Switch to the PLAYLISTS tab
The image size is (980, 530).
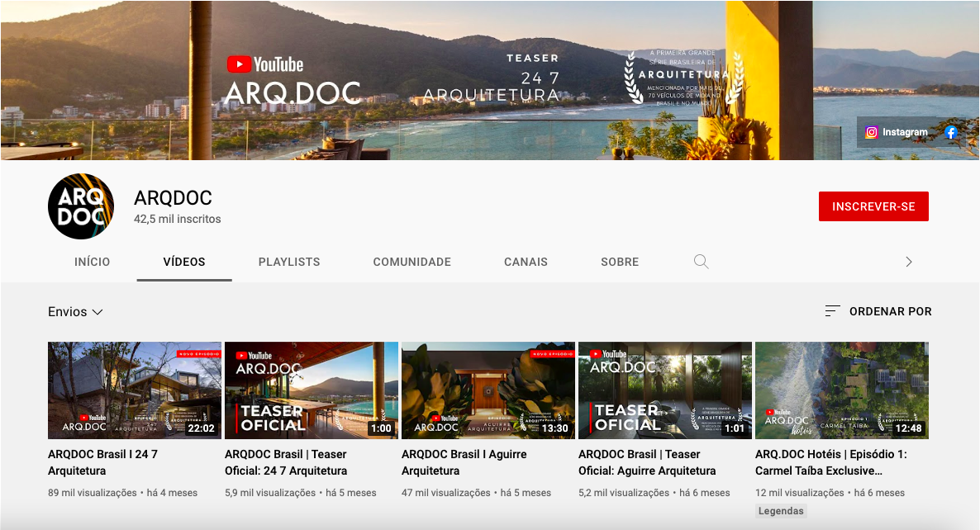(289, 262)
